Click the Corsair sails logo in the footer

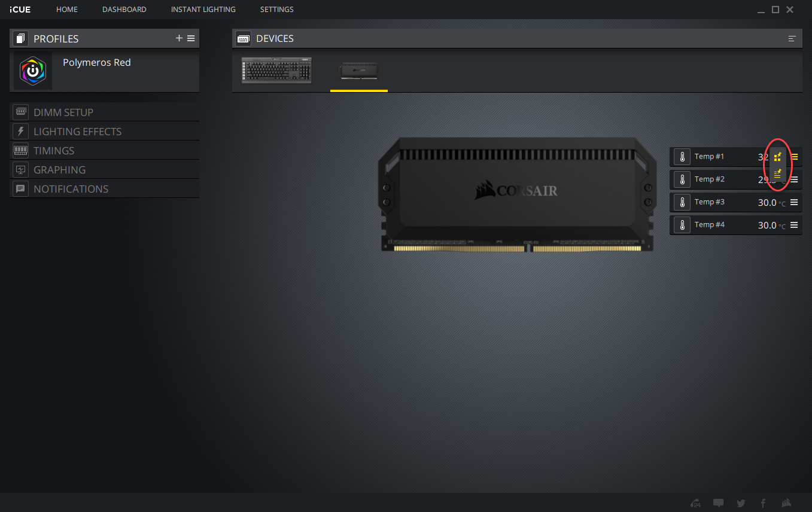[786, 503]
